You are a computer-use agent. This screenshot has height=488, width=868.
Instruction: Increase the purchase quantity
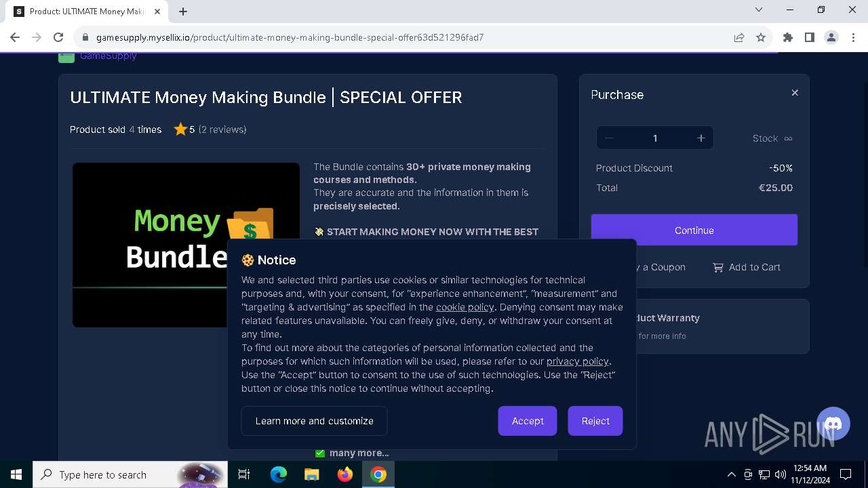pyautogui.click(x=701, y=138)
